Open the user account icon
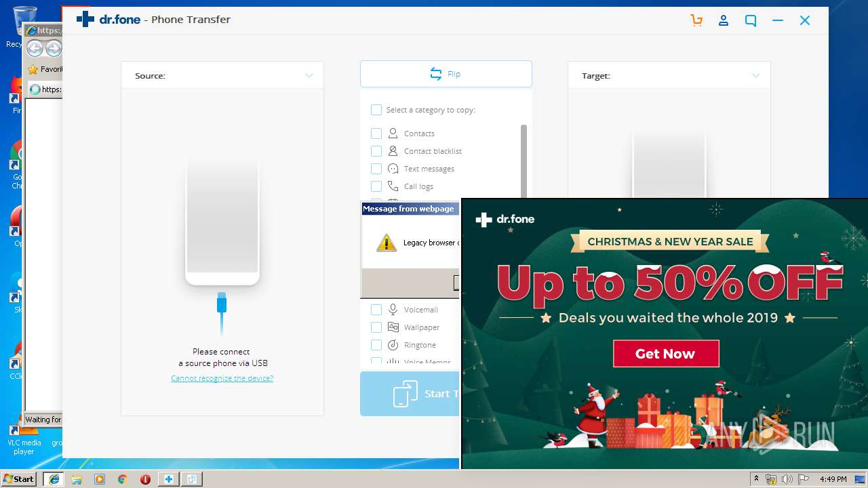Screen dimensions: 868x488 [724, 20]
